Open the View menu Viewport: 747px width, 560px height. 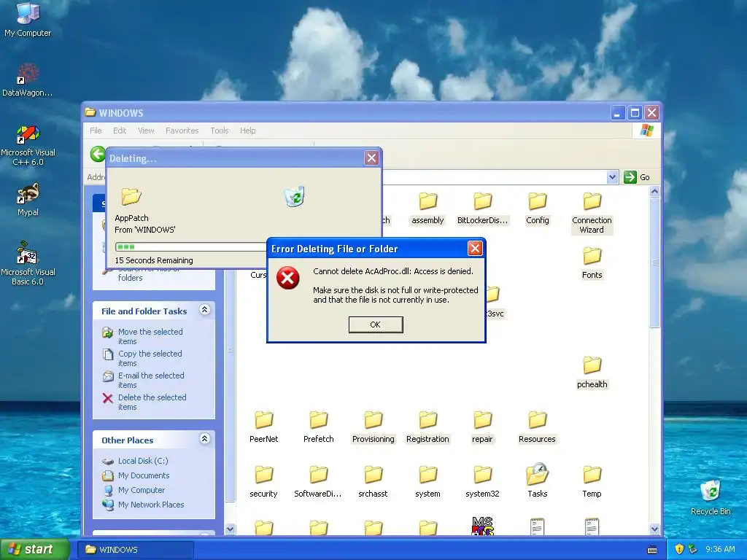(x=146, y=131)
